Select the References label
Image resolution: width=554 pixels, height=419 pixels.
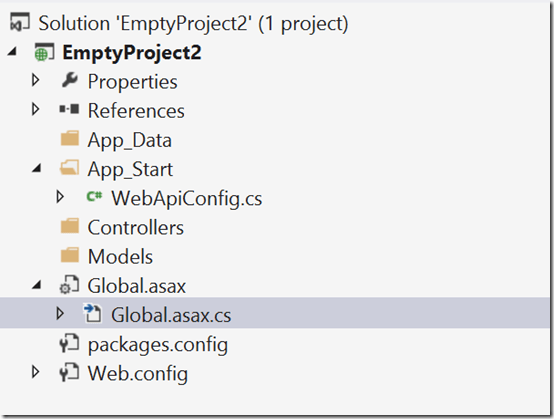tap(136, 111)
